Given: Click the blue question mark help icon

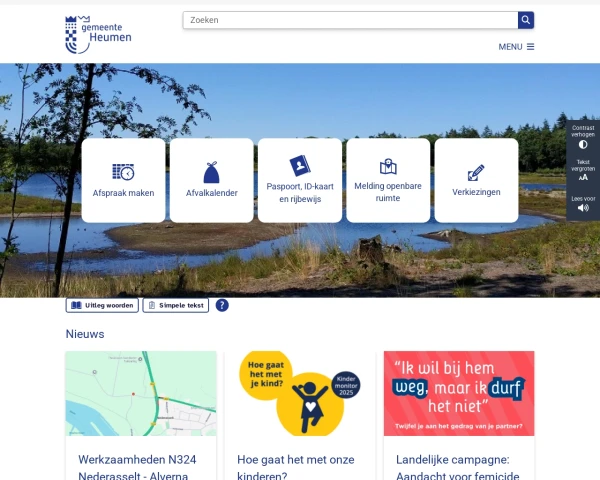Looking at the screenshot, I should 222,305.
